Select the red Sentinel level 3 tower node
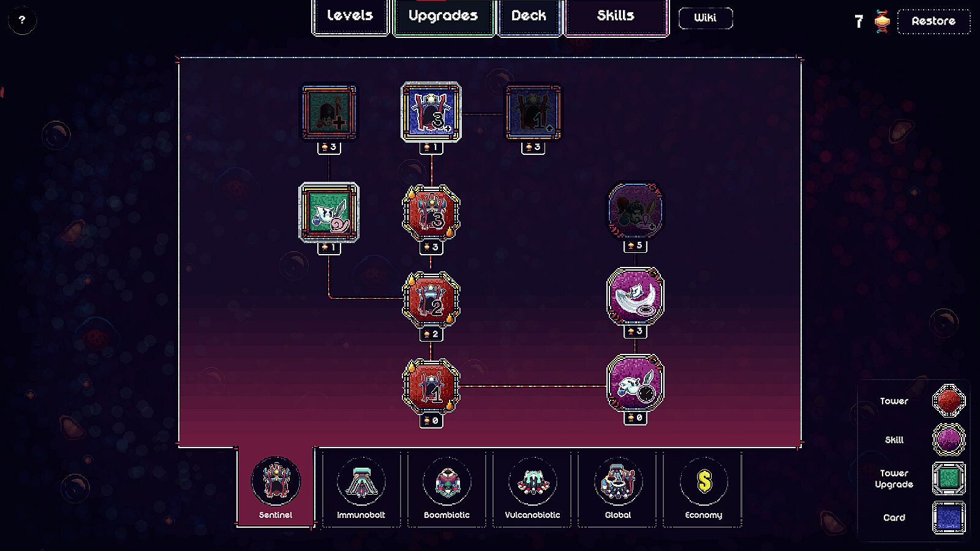980x551 pixels. coord(431,212)
